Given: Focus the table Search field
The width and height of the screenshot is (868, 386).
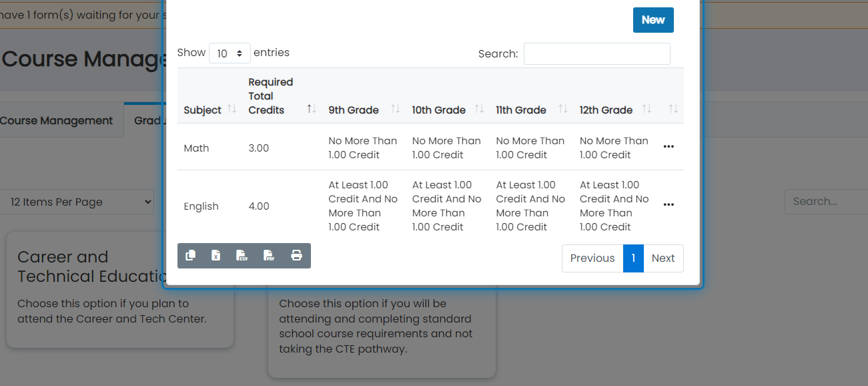Looking at the screenshot, I should pos(597,54).
